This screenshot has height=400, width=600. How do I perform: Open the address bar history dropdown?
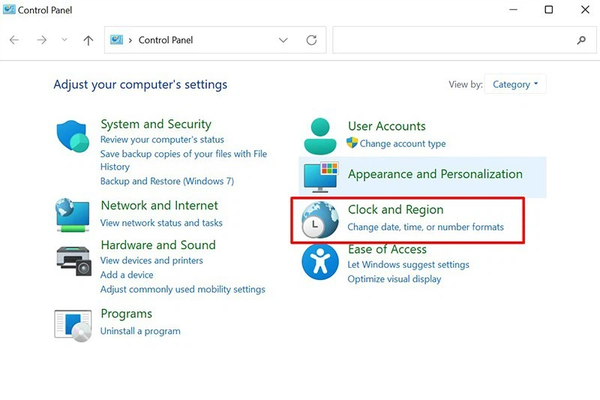[283, 41]
